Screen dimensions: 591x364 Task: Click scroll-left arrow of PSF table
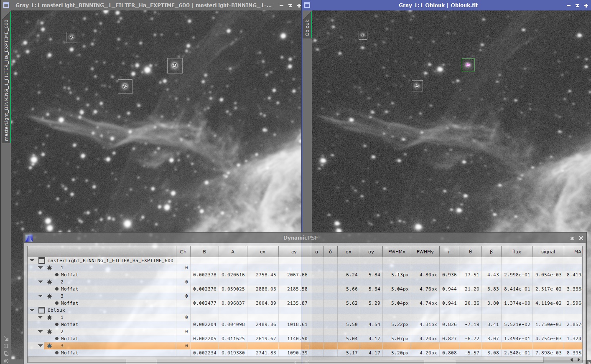pyautogui.click(x=572, y=359)
